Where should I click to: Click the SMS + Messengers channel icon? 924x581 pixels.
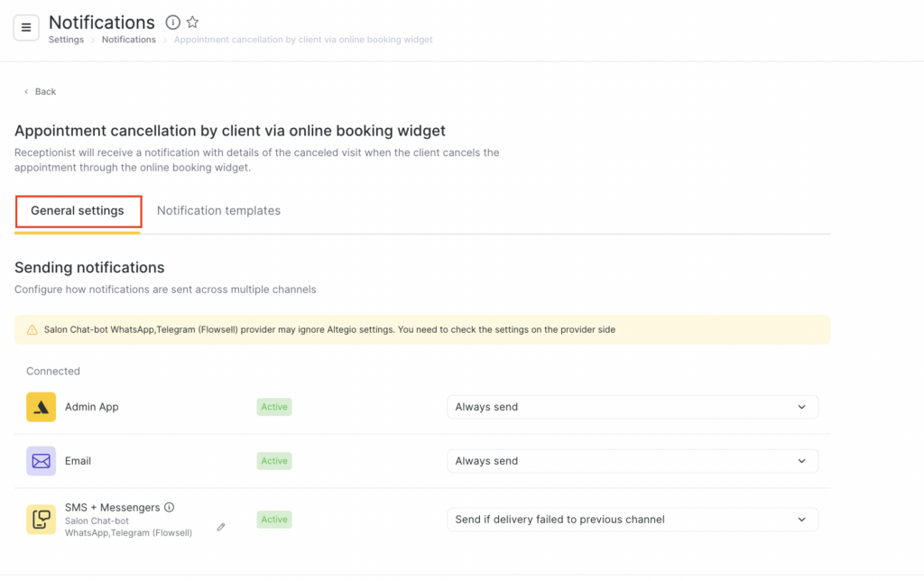pyautogui.click(x=41, y=520)
